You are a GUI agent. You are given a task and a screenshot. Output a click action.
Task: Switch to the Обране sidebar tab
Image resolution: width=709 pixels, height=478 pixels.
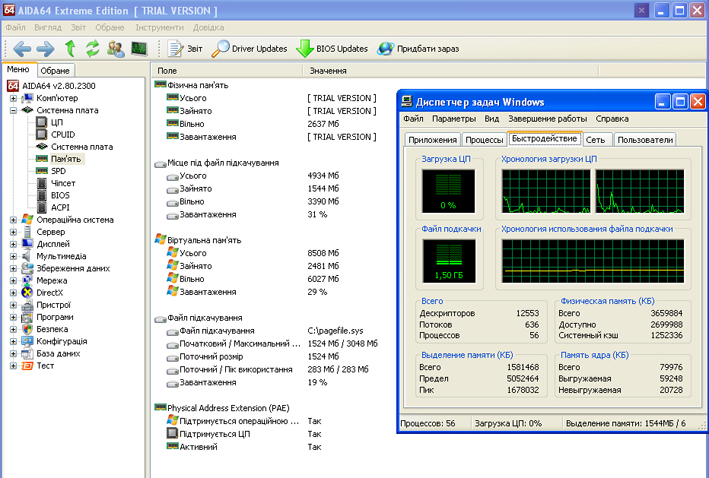pyautogui.click(x=55, y=71)
